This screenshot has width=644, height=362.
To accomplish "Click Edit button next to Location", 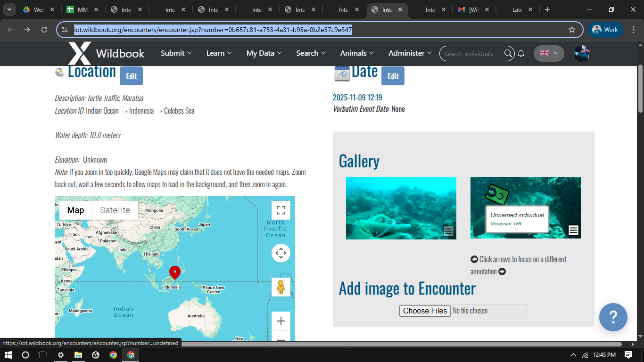I will tap(131, 76).
